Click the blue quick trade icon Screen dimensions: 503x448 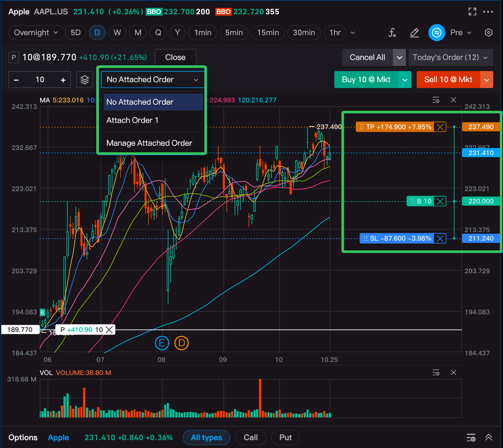[437, 33]
